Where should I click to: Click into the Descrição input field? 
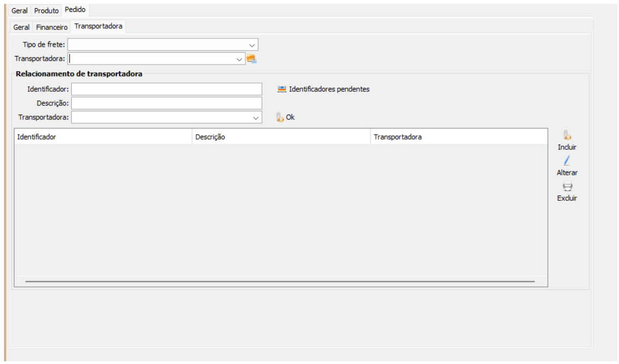click(x=166, y=103)
